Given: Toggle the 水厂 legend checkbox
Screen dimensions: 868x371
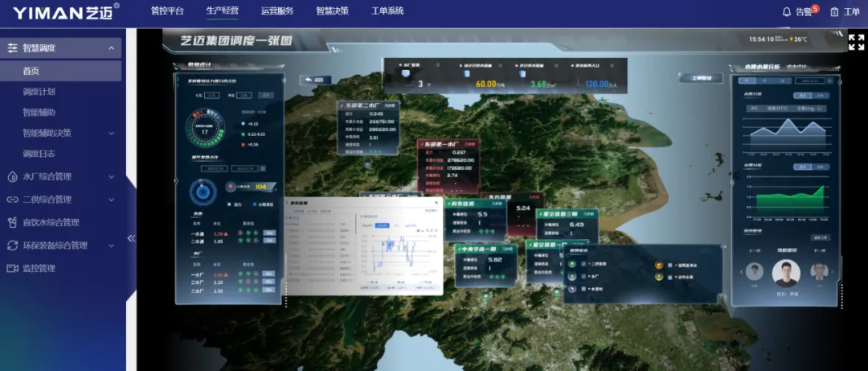Looking at the screenshot, I should tap(583, 276).
